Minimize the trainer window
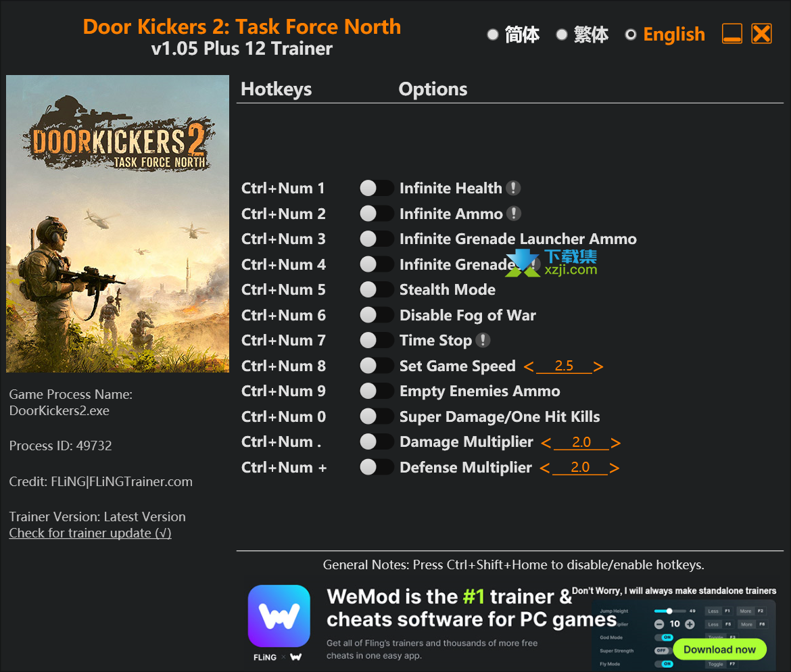The image size is (791, 672). 732,34
